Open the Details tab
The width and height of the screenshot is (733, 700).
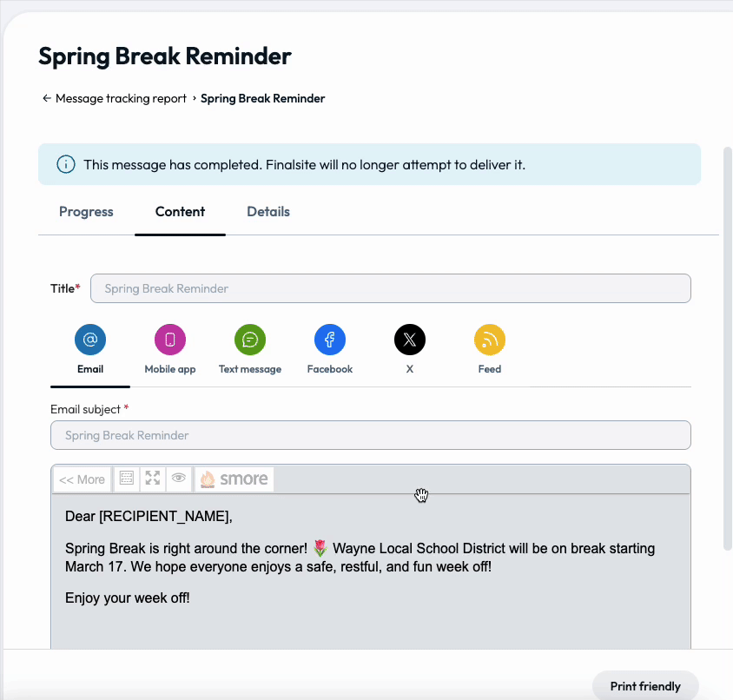268,212
